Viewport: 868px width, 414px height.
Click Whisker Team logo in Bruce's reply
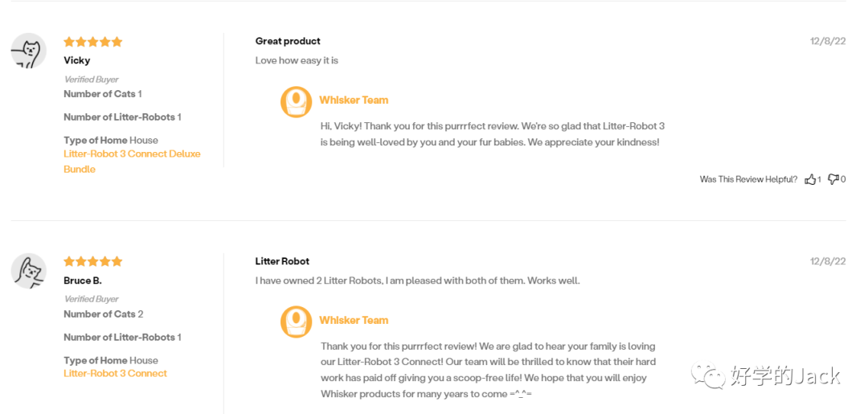point(296,322)
